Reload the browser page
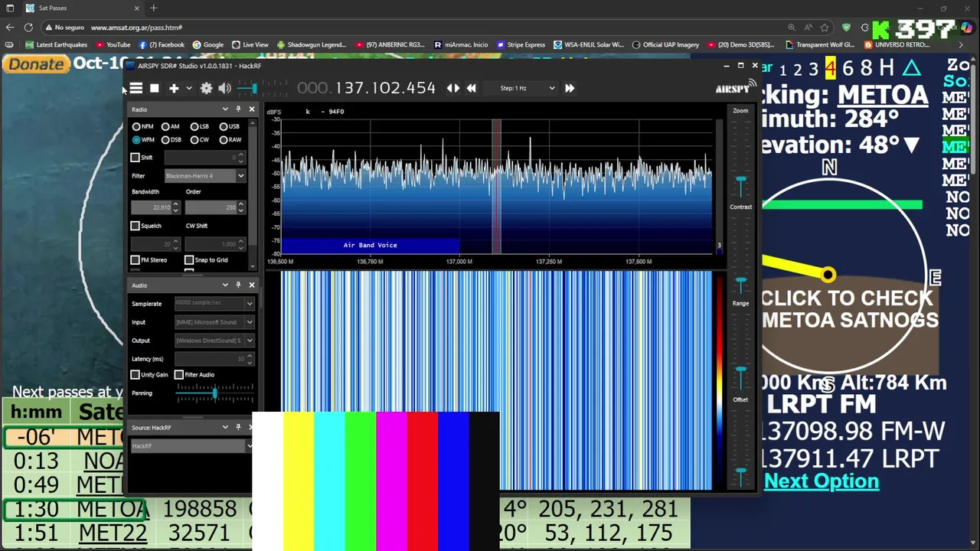980x551 pixels. (28, 28)
